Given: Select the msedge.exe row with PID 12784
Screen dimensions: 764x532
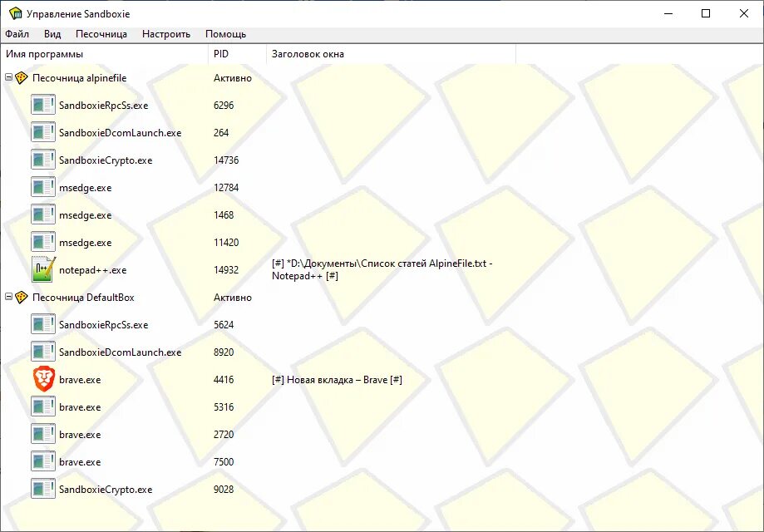Looking at the screenshot, I should (86, 188).
